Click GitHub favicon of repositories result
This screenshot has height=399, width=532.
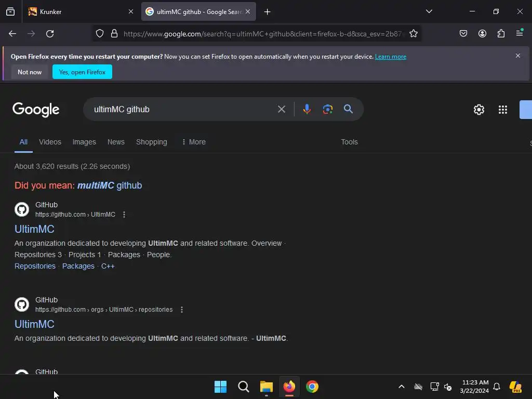click(22, 304)
